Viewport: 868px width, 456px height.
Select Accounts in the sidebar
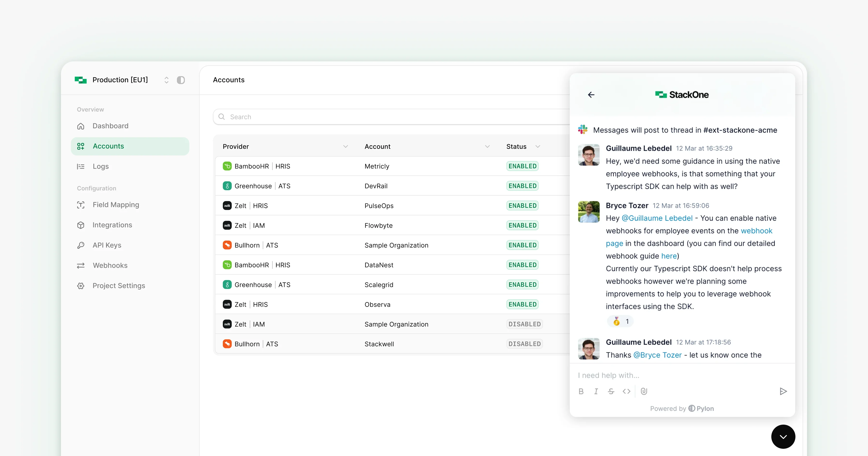(108, 146)
